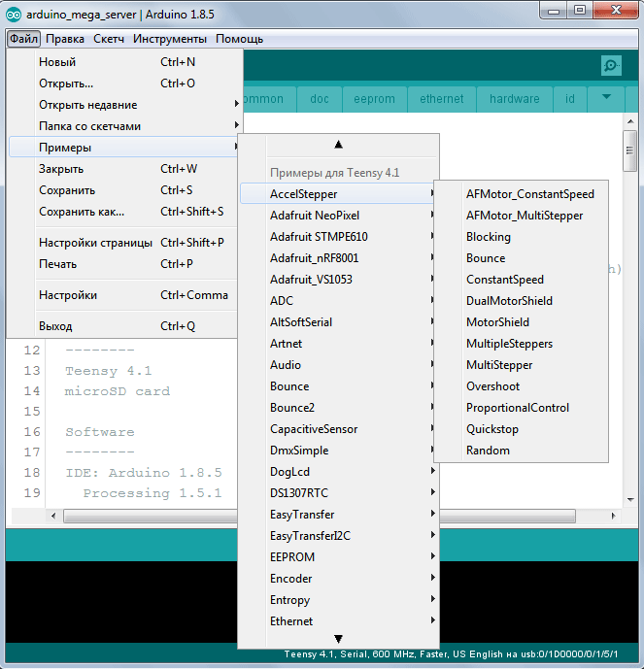The width and height of the screenshot is (644, 669).
Task: Open Настройки preferences entry
Action: (123, 295)
